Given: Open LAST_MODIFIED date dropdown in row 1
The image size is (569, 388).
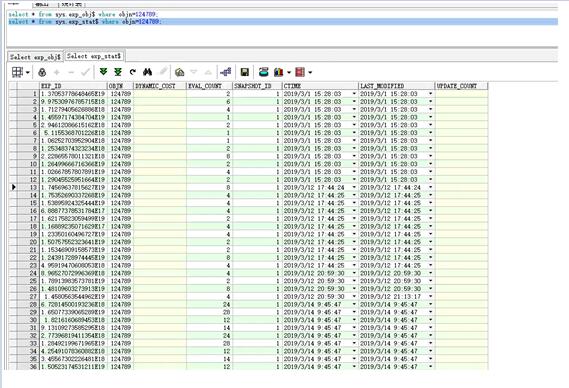Looking at the screenshot, I should 431,94.
